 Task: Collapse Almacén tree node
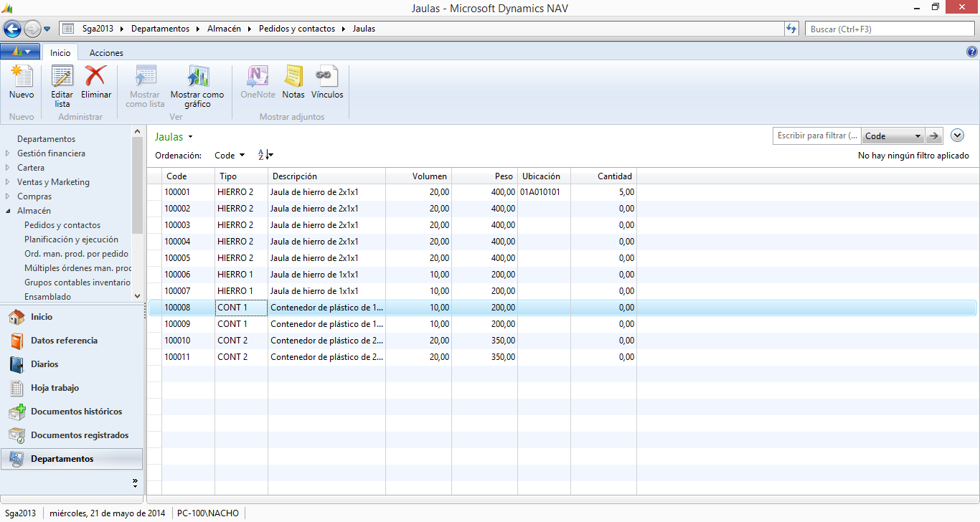(7, 211)
